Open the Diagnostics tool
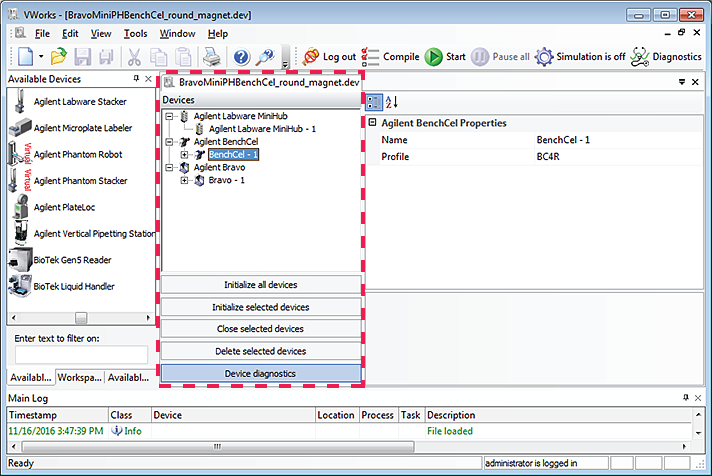Image resolution: width=712 pixels, height=476 pixels. [666, 57]
